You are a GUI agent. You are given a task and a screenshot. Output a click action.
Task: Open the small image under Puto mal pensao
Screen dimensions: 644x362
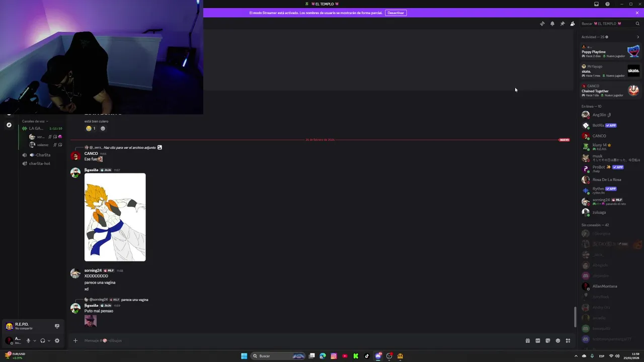(x=91, y=321)
